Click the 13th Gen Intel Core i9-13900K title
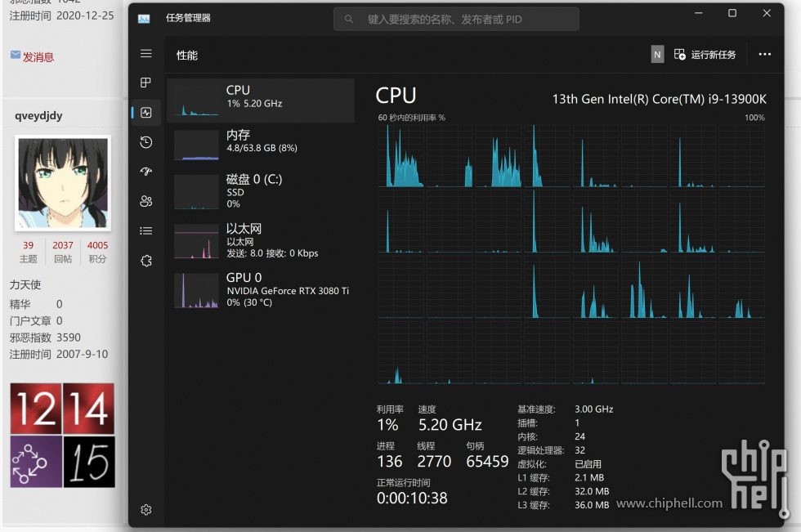 click(x=659, y=99)
